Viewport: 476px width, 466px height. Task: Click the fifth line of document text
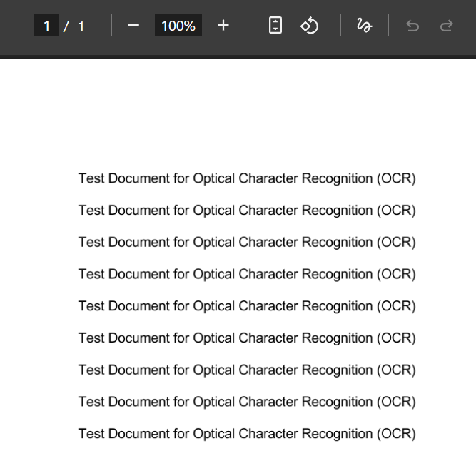coord(246,306)
